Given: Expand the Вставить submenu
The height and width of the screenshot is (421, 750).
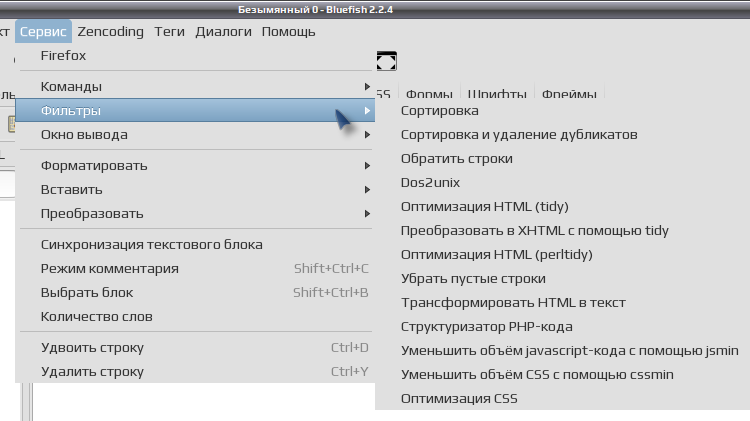Looking at the screenshot, I should tap(196, 189).
